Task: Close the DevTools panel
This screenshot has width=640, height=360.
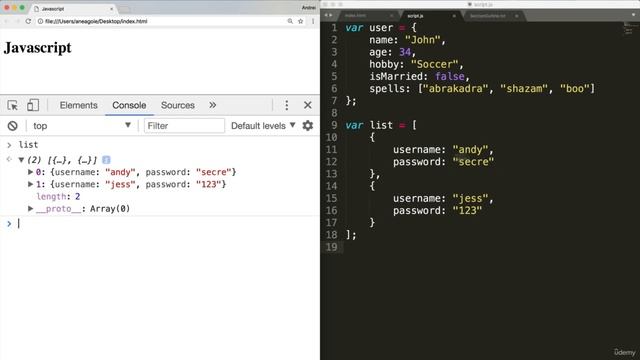Action: [308, 105]
